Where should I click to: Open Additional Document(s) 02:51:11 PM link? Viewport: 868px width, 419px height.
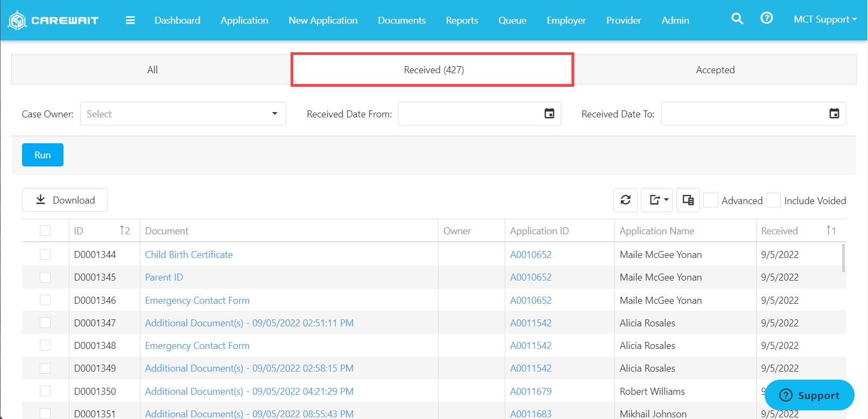tap(249, 323)
